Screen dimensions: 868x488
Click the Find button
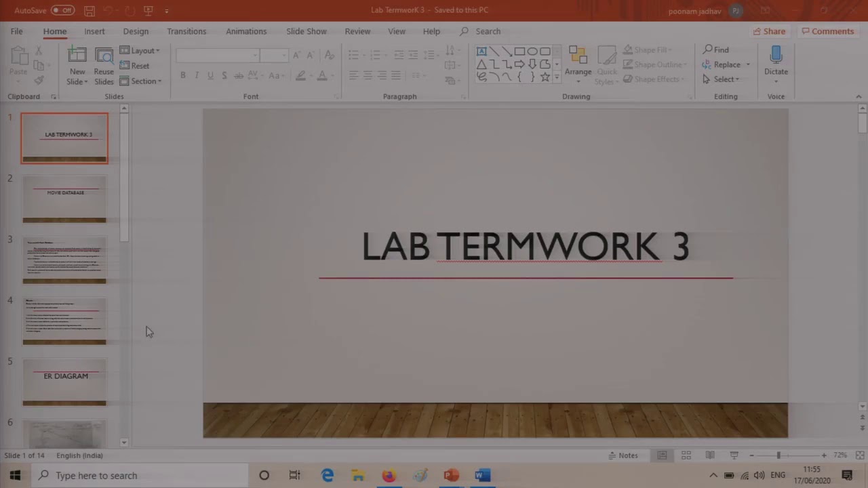(x=716, y=50)
